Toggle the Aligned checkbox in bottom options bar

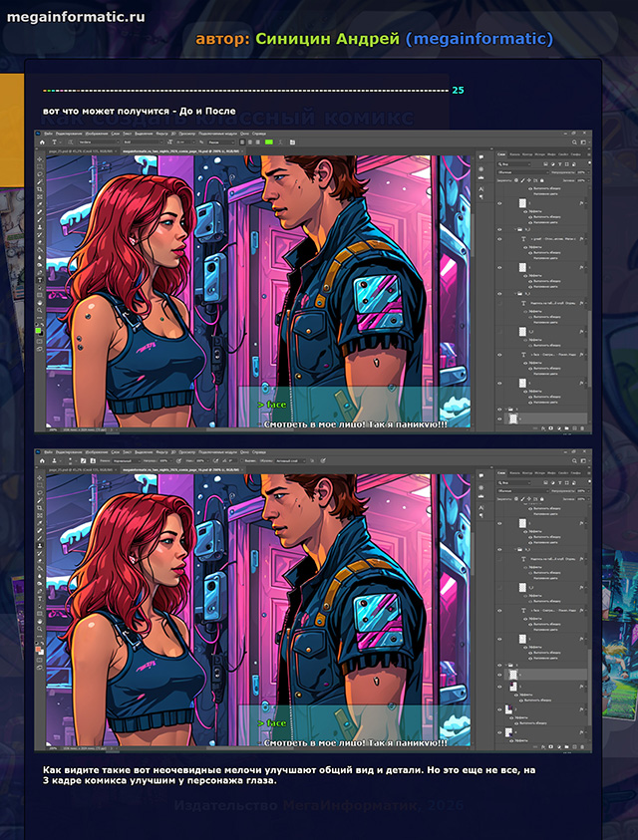point(242,460)
